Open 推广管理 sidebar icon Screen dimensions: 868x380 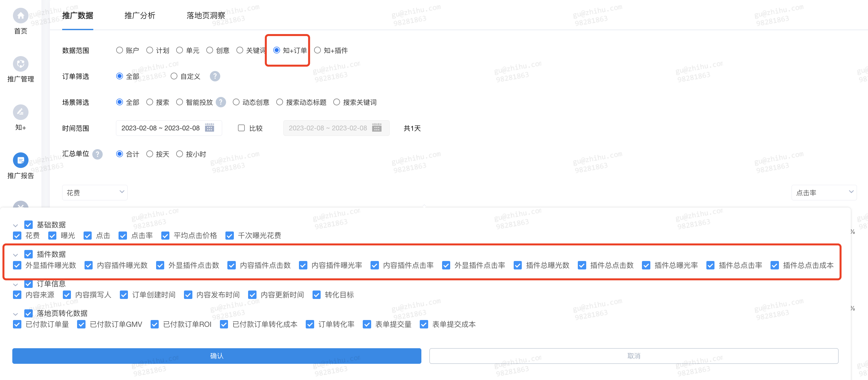[x=20, y=64]
